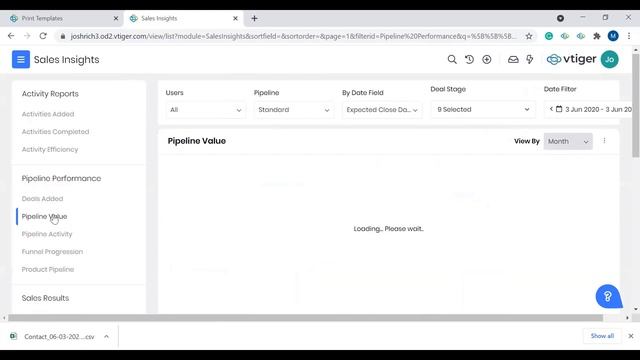
Task: Click browser forward arrow
Action: (x=27, y=36)
